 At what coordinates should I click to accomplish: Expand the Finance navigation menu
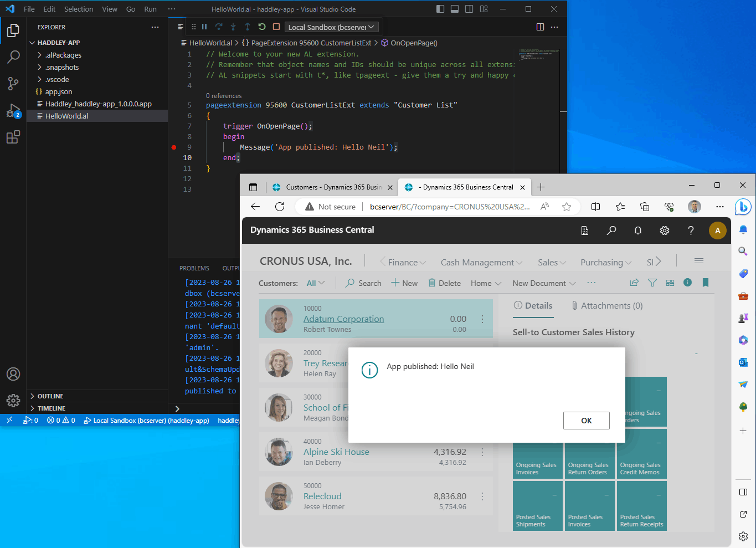(403, 262)
